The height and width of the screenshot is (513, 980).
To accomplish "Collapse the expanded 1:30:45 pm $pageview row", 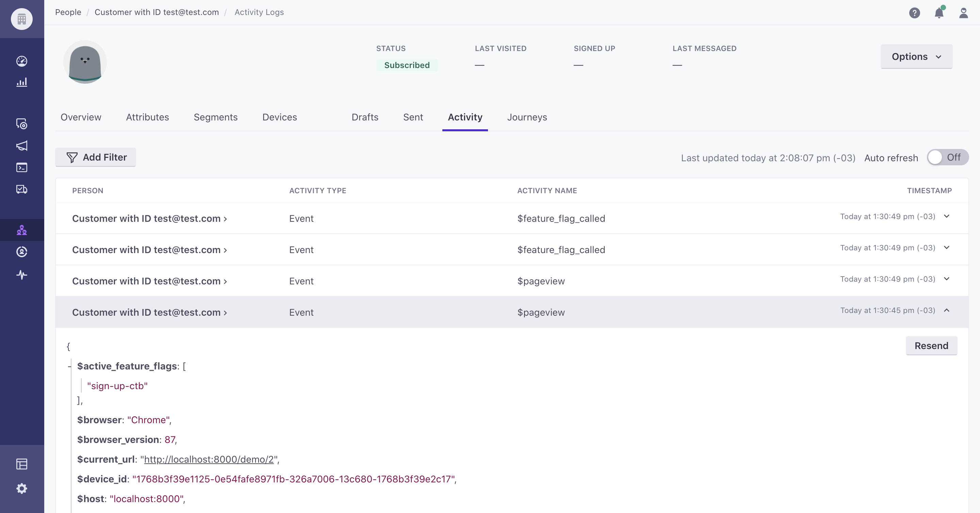I will point(947,310).
